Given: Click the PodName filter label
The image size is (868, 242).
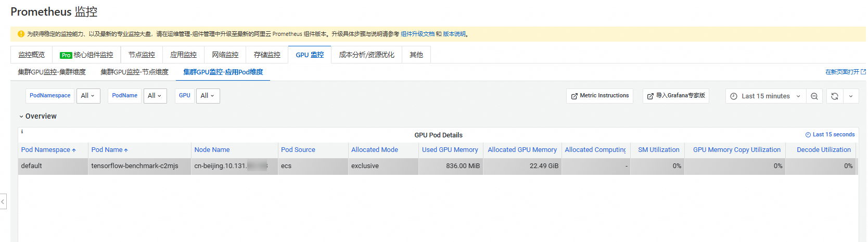Looking at the screenshot, I should point(125,96).
